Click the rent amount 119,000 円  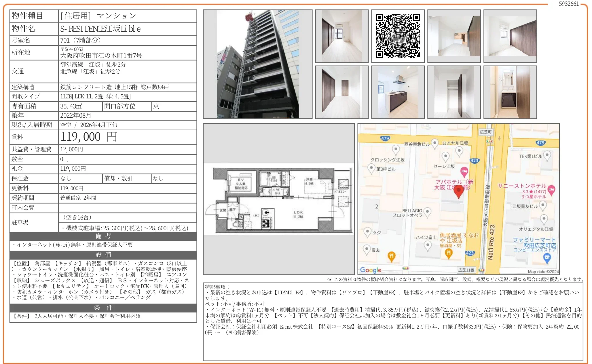pos(89,137)
